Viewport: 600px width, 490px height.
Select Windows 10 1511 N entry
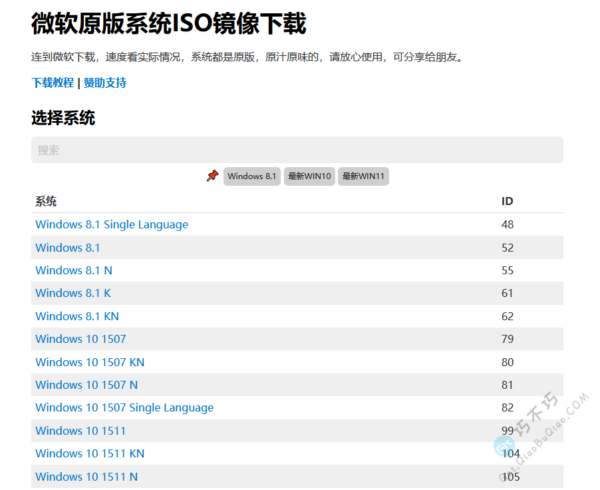coord(86,477)
